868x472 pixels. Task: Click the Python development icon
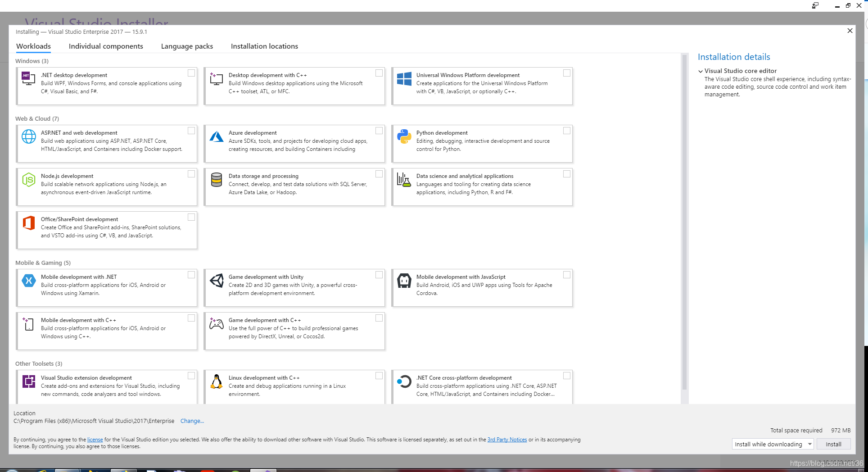[x=404, y=136]
